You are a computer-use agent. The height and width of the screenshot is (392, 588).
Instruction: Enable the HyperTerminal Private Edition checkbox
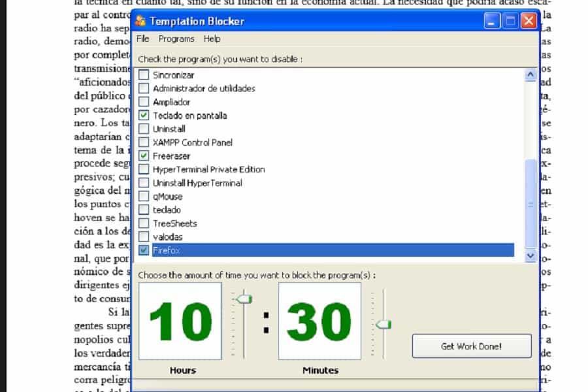[x=144, y=169]
